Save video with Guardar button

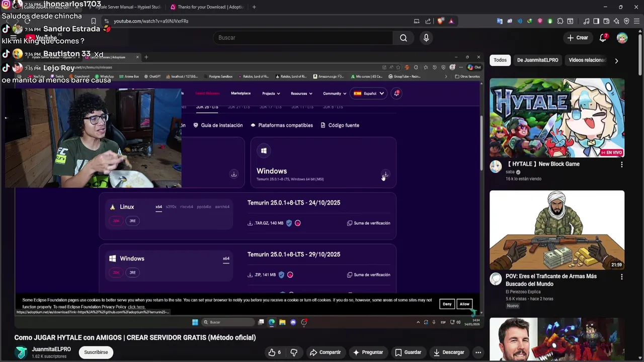click(408, 352)
